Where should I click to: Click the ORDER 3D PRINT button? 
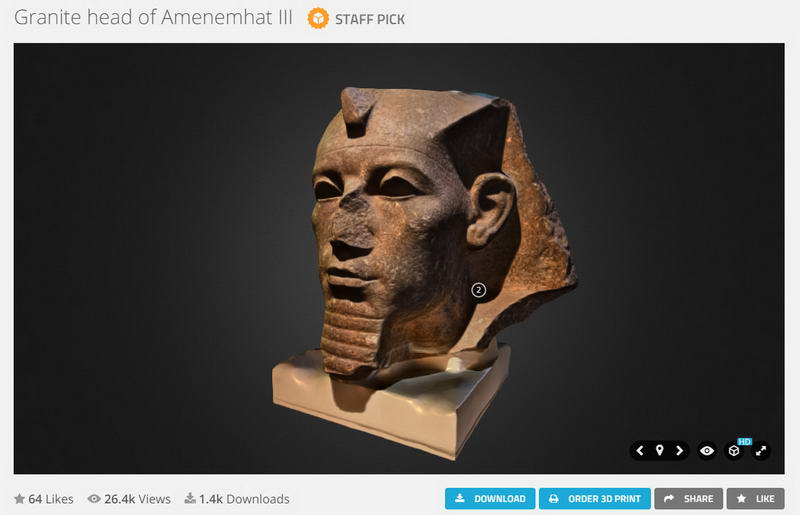[594, 499]
